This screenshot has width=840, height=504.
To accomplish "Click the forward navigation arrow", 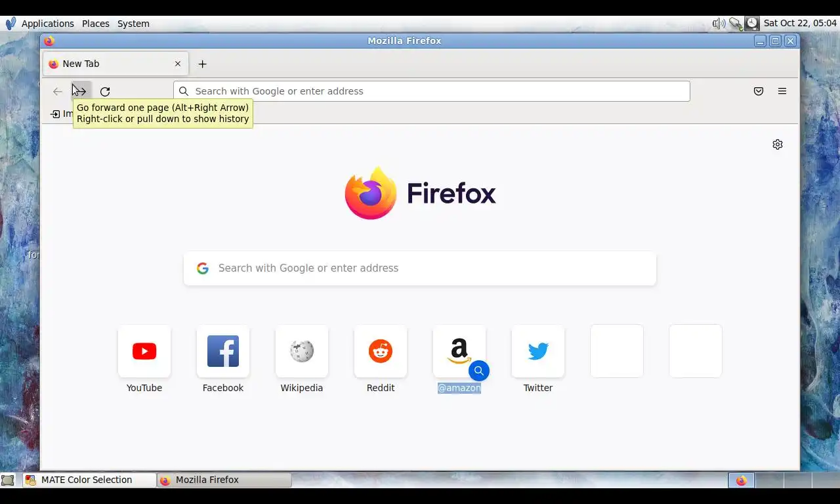I will 81,91.
